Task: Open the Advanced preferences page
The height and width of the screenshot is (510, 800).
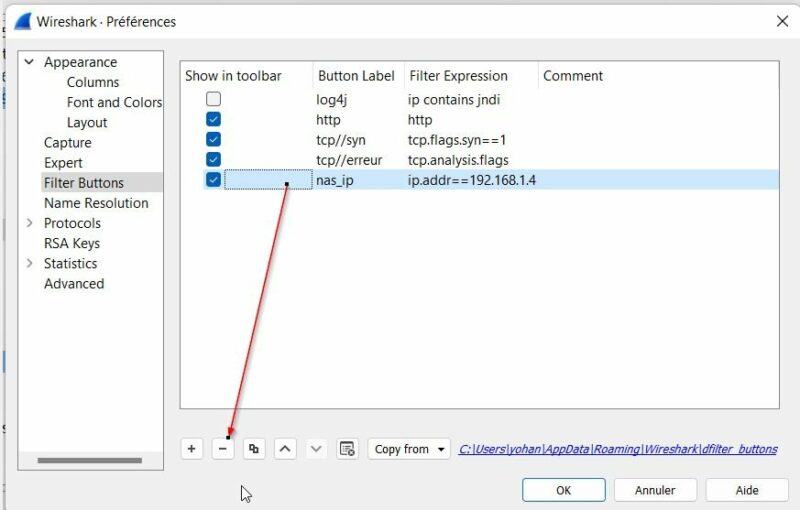Action: [74, 284]
